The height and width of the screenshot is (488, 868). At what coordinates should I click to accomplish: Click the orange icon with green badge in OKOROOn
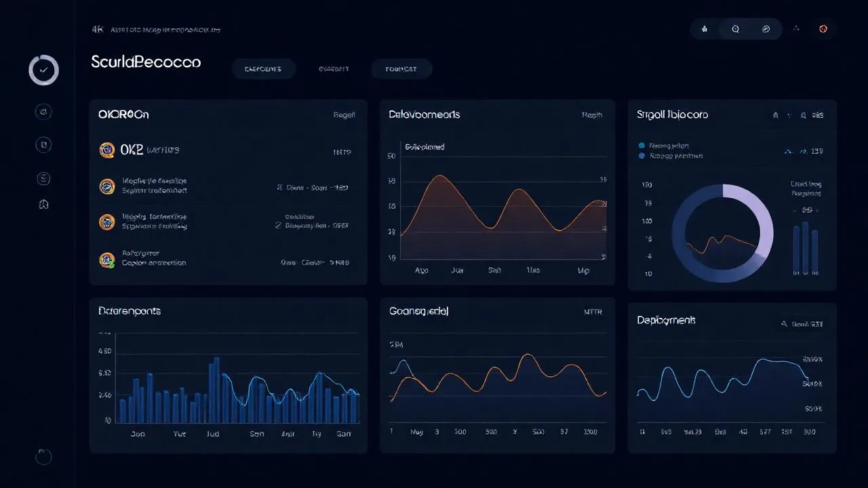click(107, 259)
